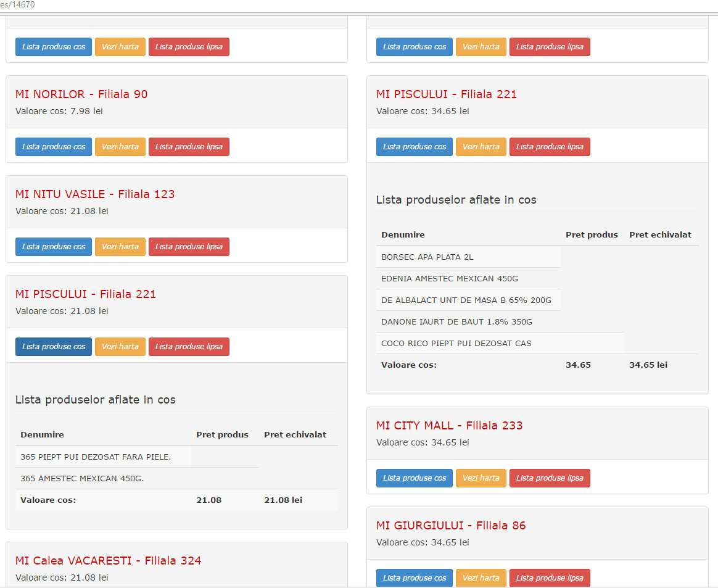
Task: Toggle Lista produse cos in 21.08 lei MI PISCULUI card
Action: click(x=54, y=347)
